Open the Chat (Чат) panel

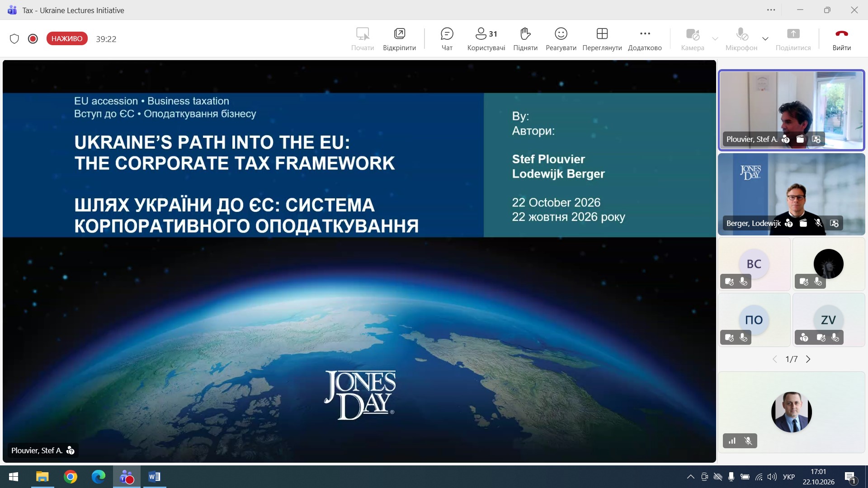tap(447, 39)
